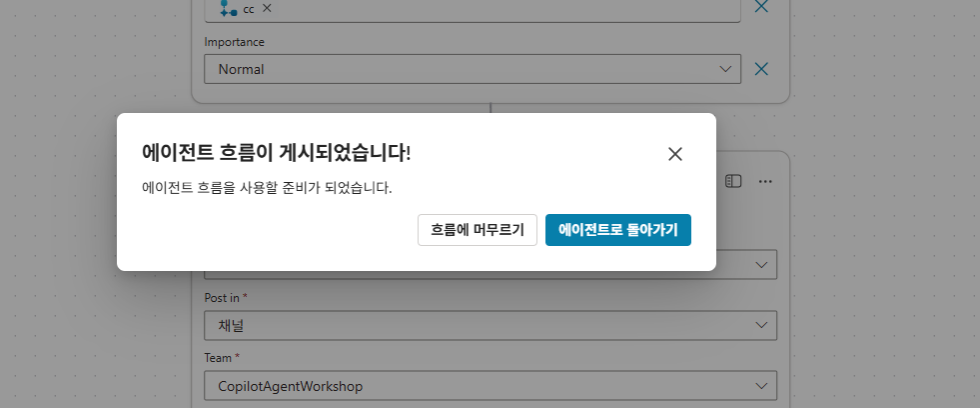Click the 흐름에 머무르기 button
This screenshot has height=408, width=980.
coord(478,230)
